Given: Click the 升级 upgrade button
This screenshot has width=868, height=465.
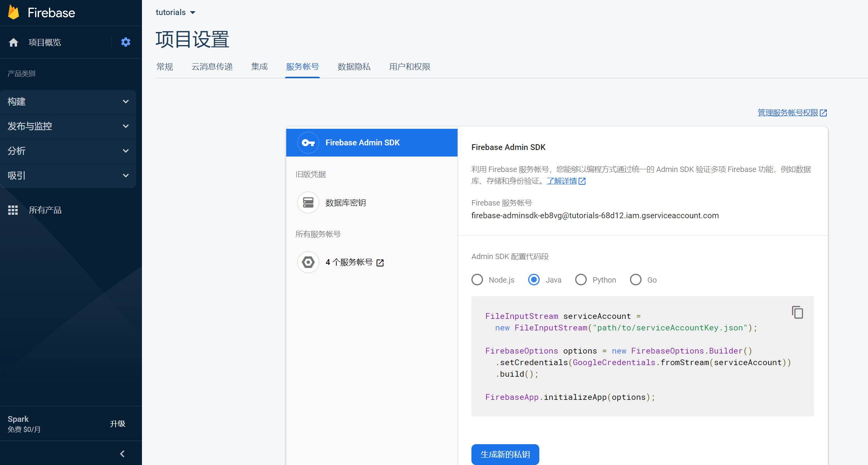Looking at the screenshot, I should coord(118,424).
